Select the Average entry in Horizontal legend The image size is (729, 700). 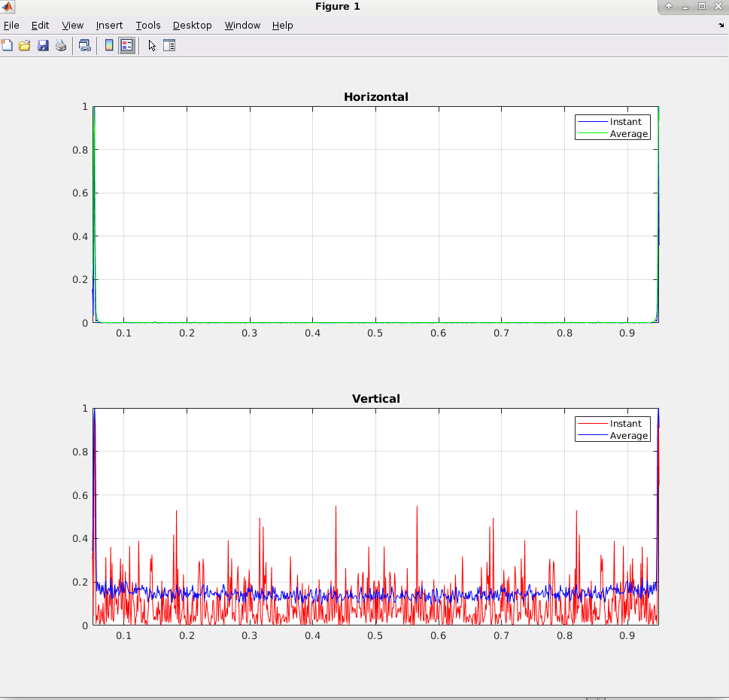pos(628,134)
